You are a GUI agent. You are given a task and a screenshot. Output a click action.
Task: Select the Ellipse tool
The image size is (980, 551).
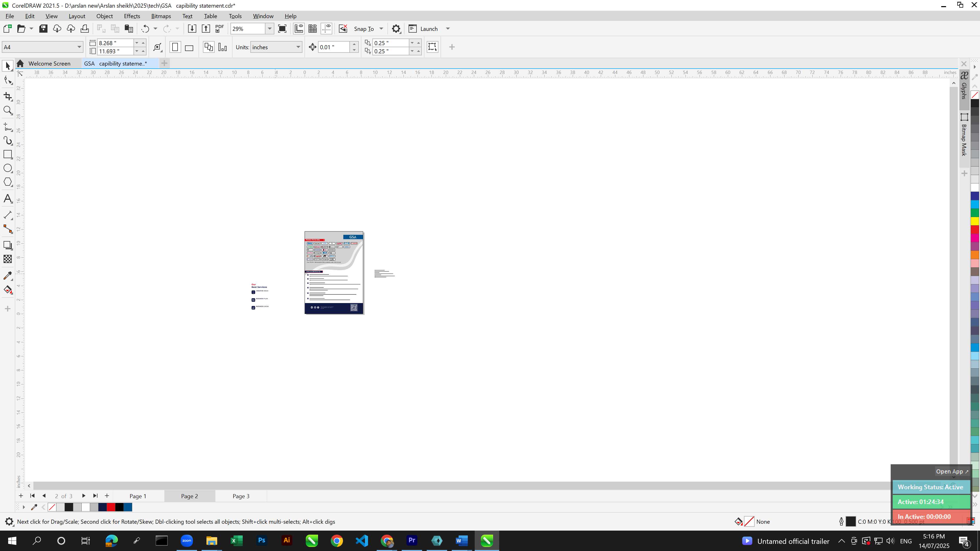pos(8,168)
